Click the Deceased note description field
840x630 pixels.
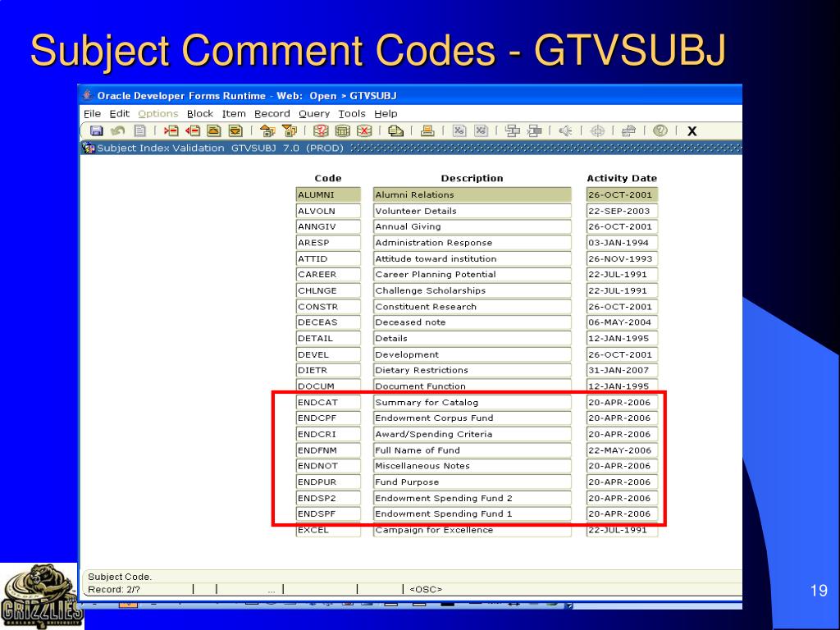tap(472, 322)
